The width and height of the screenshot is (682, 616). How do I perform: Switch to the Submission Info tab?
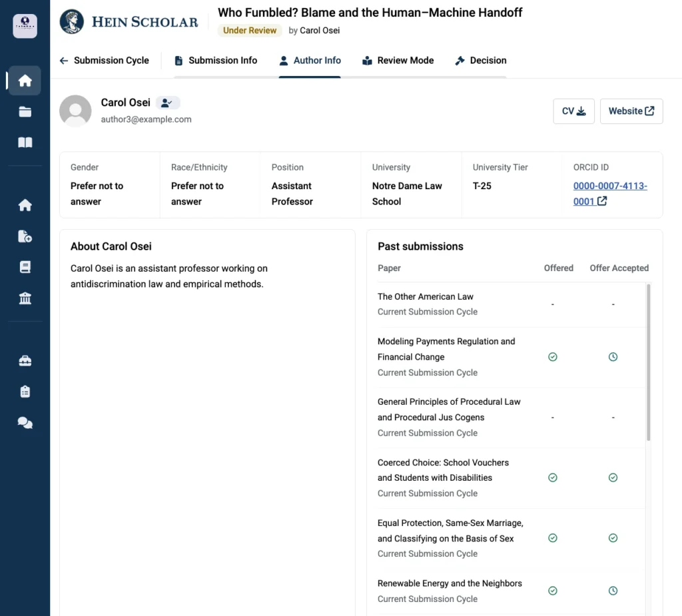click(216, 61)
